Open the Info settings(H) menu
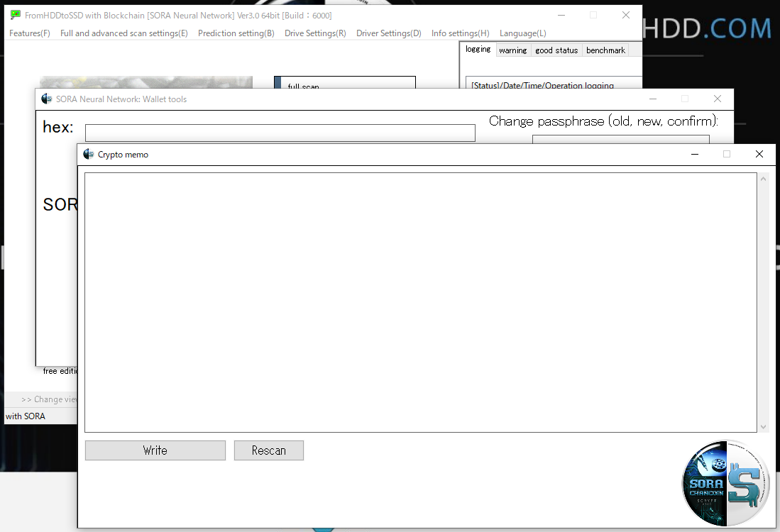This screenshot has height=532, width=780. click(460, 33)
